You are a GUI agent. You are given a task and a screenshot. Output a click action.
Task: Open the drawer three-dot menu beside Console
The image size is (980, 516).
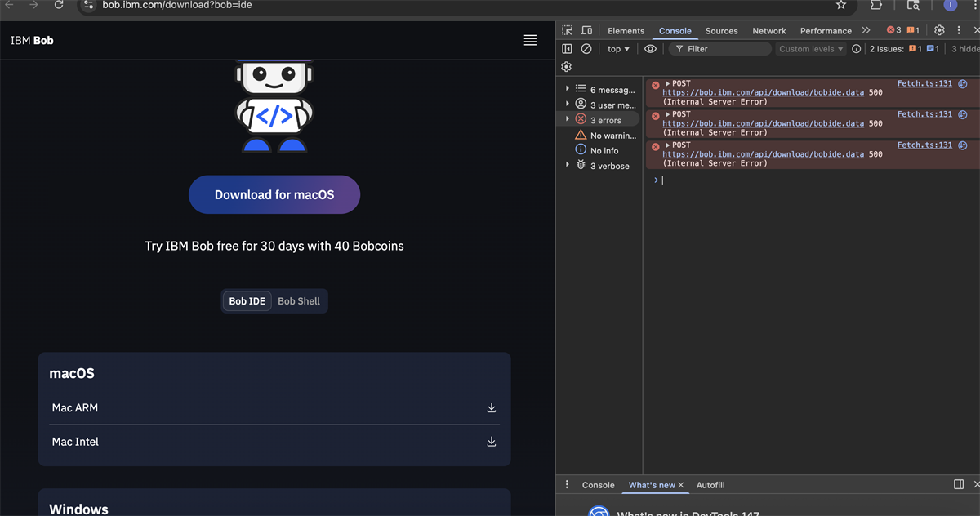tap(568, 485)
